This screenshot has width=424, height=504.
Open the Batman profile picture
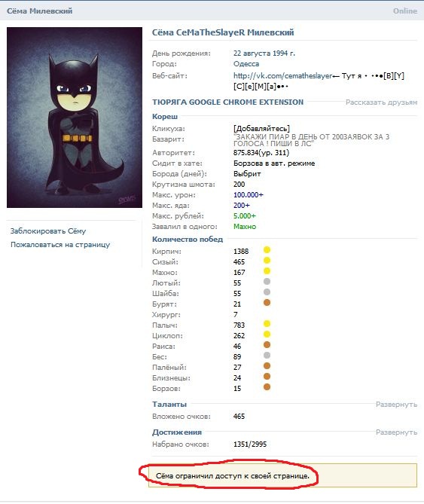(x=75, y=118)
